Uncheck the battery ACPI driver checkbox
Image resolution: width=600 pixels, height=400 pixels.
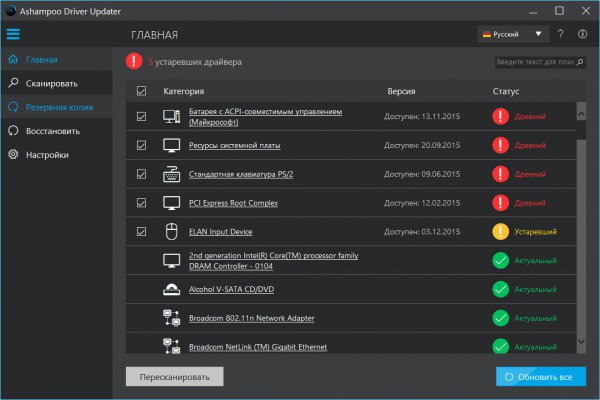141,116
